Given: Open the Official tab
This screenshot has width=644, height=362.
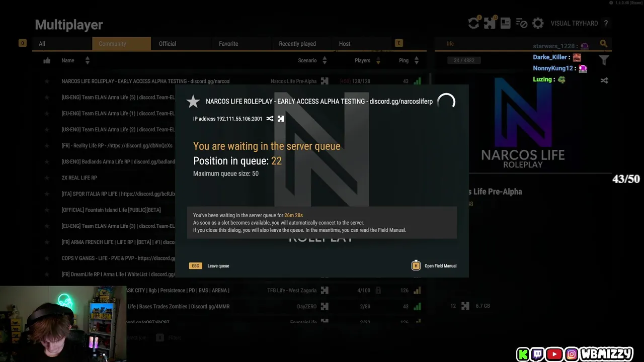Looking at the screenshot, I should click(181, 44).
